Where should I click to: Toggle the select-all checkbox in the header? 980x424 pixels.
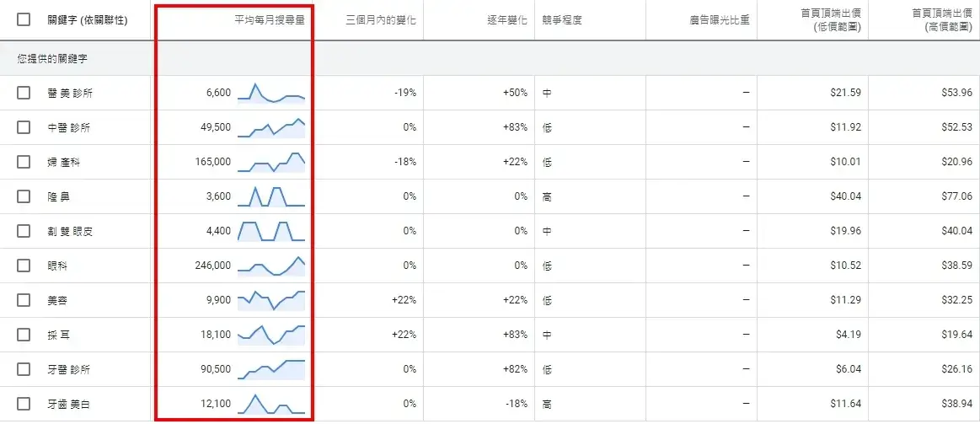coord(24,19)
